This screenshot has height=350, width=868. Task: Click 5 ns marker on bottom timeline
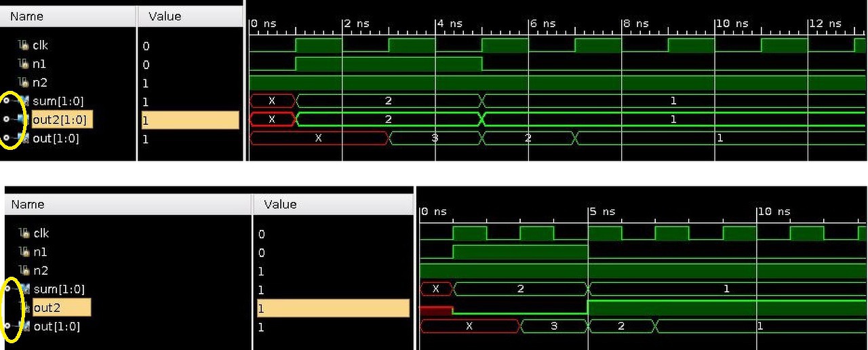pos(603,212)
